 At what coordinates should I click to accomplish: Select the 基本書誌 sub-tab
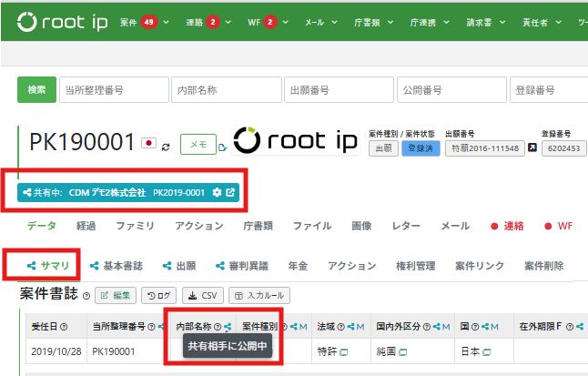[x=117, y=266]
